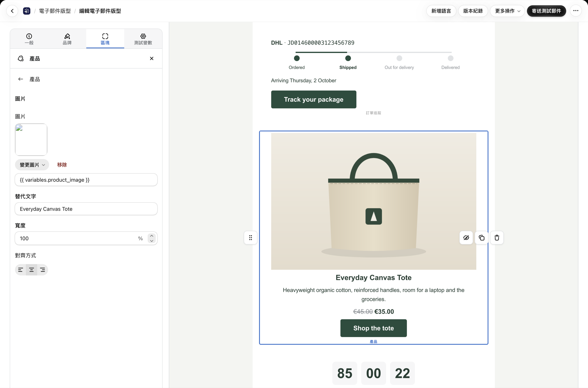The image size is (588, 388).
Task: Grab the block drag handle icon
Action: pos(251,238)
